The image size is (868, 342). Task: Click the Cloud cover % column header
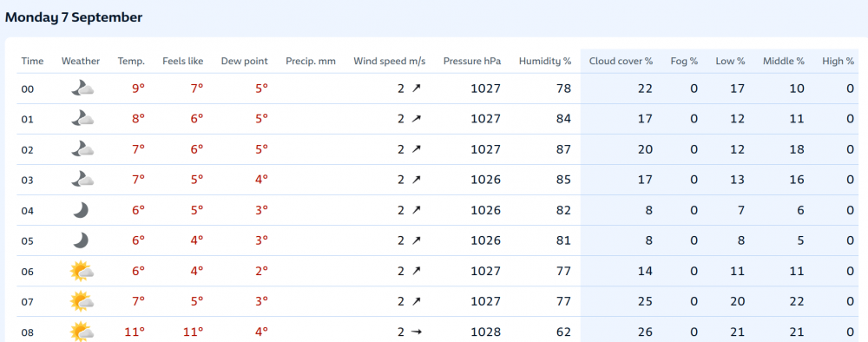[x=621, y=61]
